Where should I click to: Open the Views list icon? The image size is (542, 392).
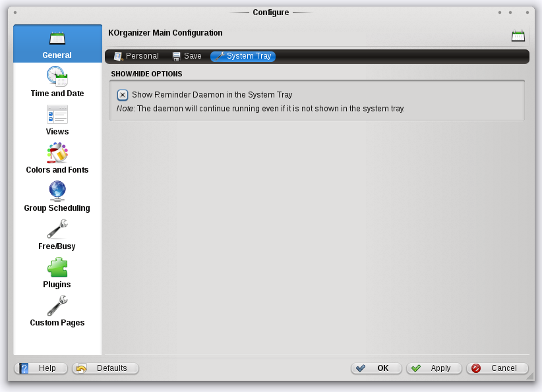(x=57, y=115)
